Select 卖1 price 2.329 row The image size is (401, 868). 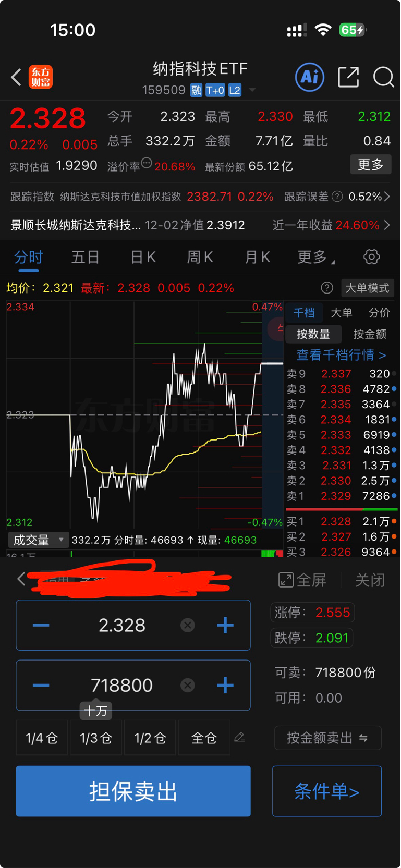point(342,496)
